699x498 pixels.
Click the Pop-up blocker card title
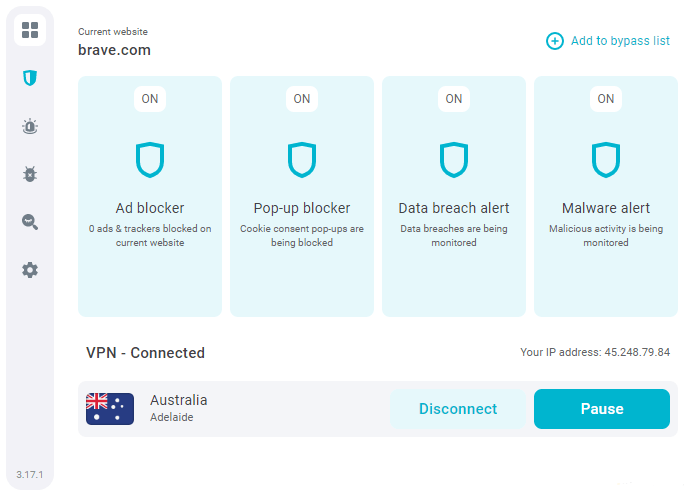[302, 208]
